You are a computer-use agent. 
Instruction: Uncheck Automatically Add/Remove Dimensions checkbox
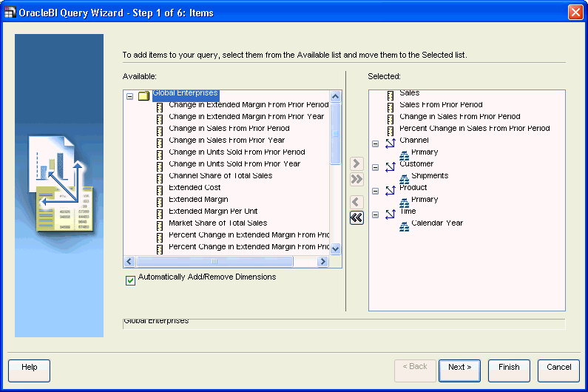tap(130, 280)
